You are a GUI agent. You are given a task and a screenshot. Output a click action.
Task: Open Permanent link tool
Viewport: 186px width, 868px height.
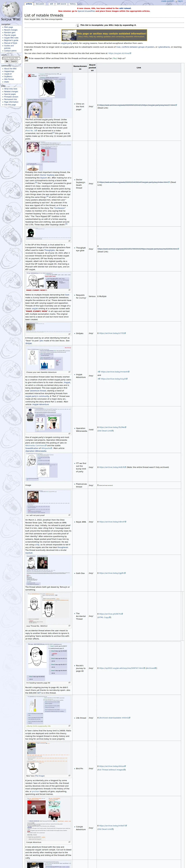pyautogui.click(x=10, y=99)
